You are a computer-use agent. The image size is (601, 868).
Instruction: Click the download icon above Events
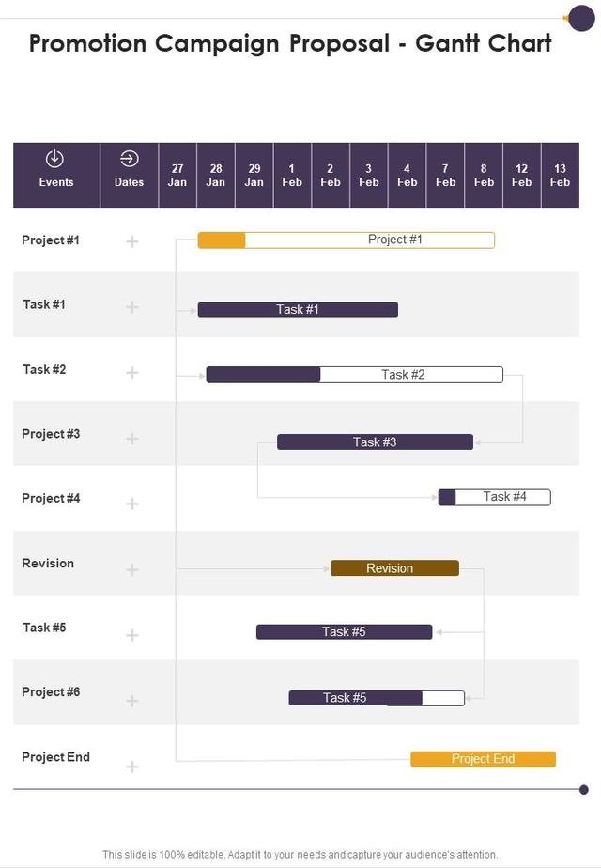pyautogui.click(x=55, y=158)
